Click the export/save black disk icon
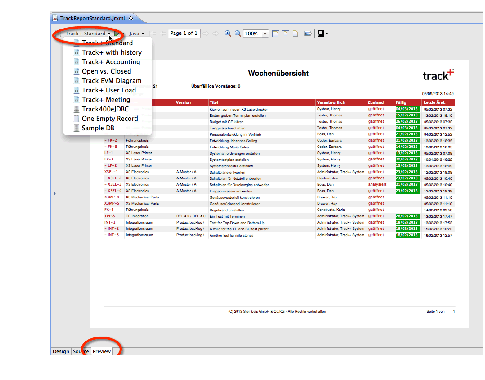The height and width of the screenshot is (380, 485). click(321, 33)
